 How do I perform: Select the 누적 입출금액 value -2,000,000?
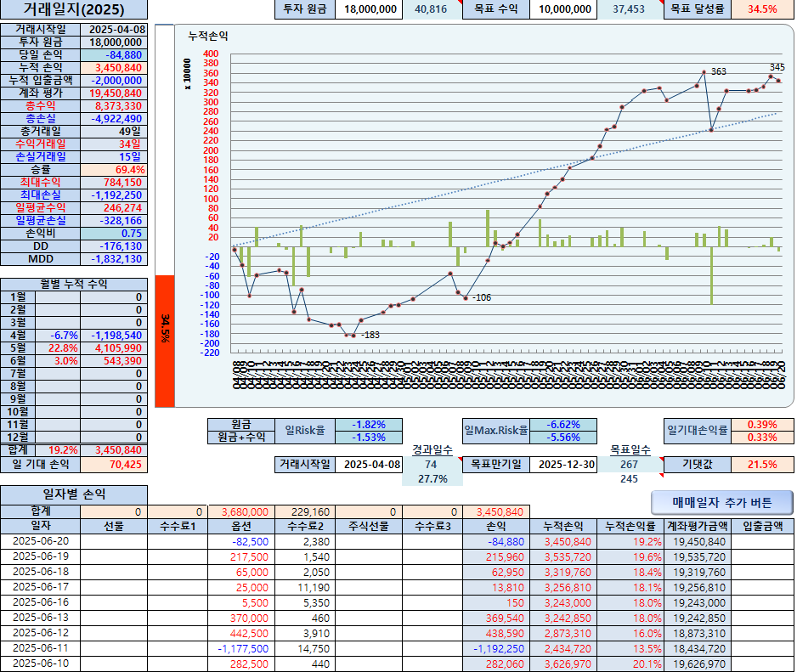[x=114, y=81]
